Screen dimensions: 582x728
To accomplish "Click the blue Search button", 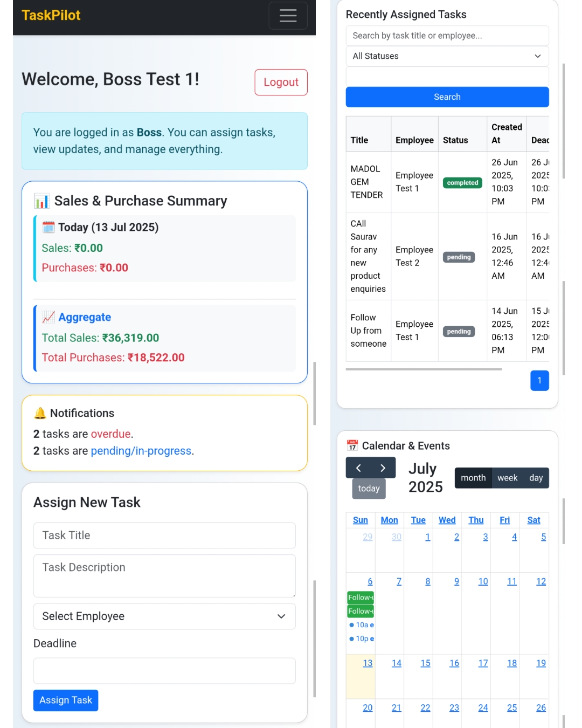I will coord(447,97).
